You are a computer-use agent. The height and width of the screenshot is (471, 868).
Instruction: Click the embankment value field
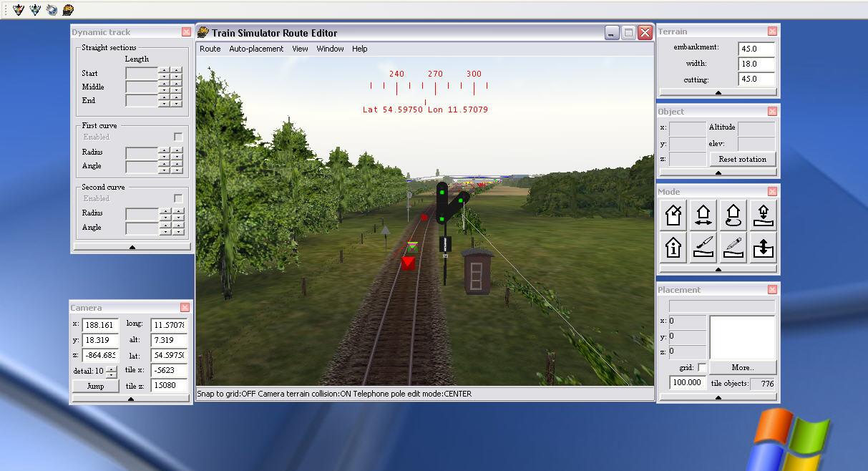(x=756, y=48)
